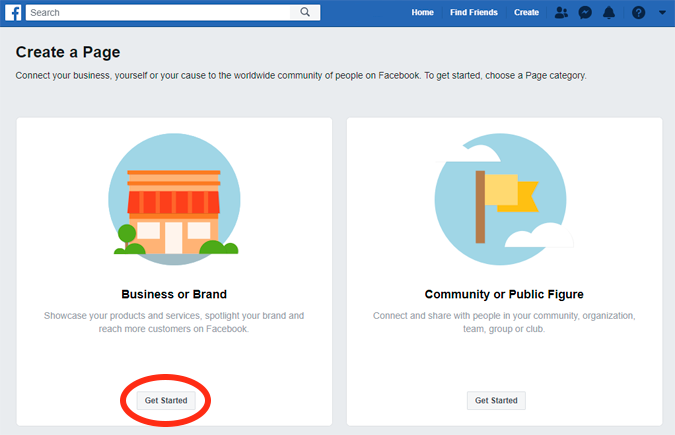Image resolution: width=675 pixels, height=435 pixels.
Task: Go to Home in top bar
Action: click(422, 12)
